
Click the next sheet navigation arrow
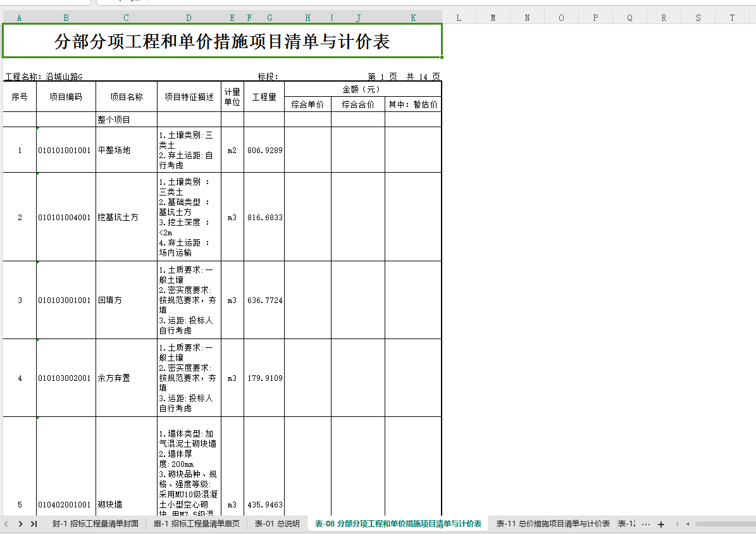[20, 523]
